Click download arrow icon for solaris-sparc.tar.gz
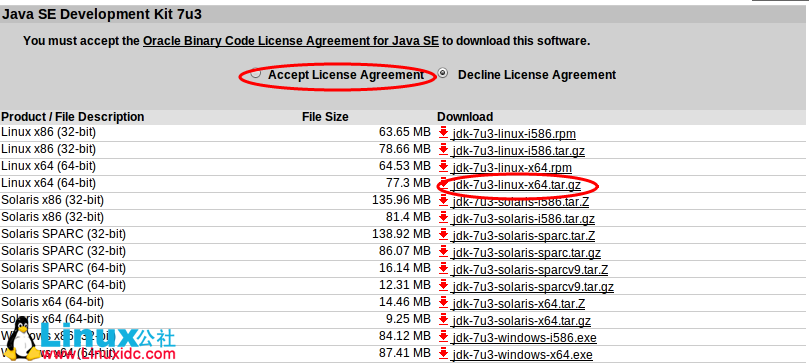The image size is (809, 364). pyautogui.click(x=443, y=252)
